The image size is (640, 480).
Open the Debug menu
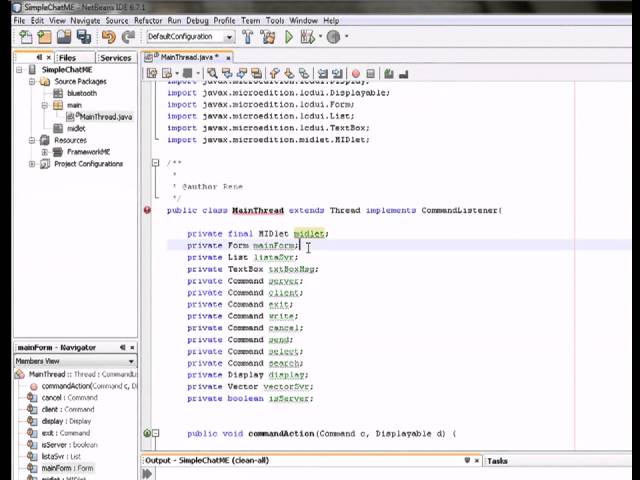pyautogui.click(x=198, y=20)
